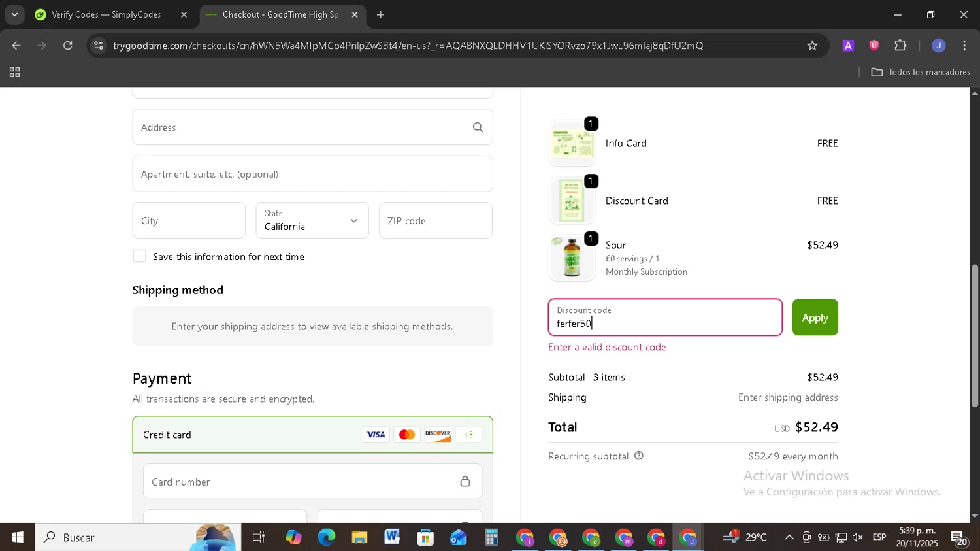The height and width of the screenshot is (551, 980).
Task: Click the network tray icon
Action: pos(841,537)
